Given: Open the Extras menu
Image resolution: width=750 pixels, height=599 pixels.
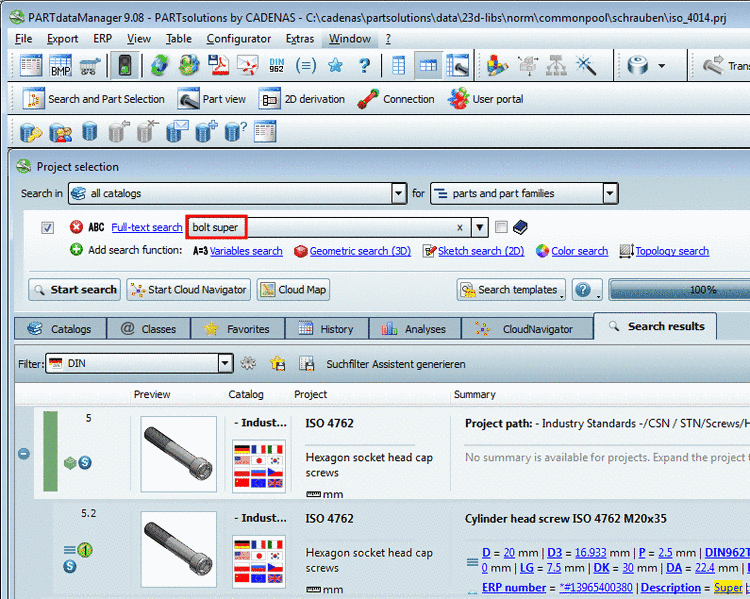Looking at the screenshot, I should pos(299,39).
